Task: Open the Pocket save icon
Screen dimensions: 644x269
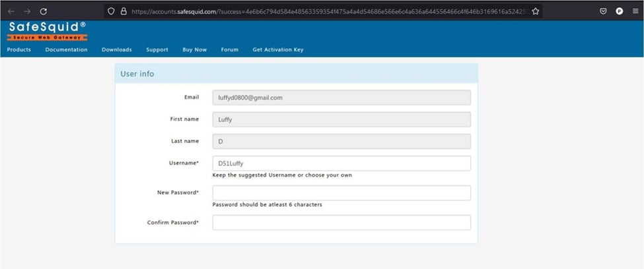Action: pos(603,11)
